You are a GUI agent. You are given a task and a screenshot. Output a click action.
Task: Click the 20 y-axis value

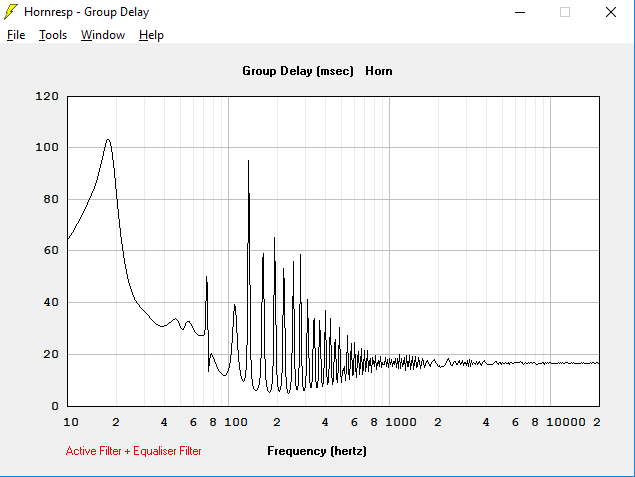point(51,354)
